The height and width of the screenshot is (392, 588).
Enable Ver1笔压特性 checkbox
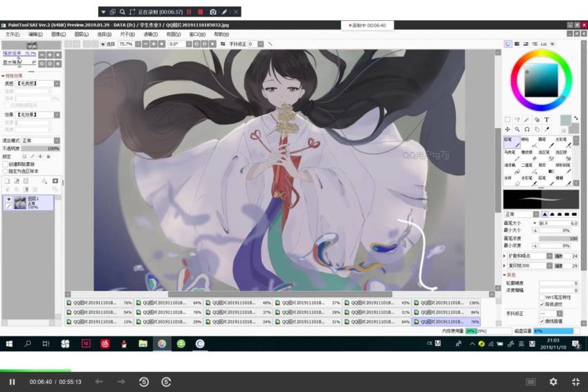click(x=542, y=297)
